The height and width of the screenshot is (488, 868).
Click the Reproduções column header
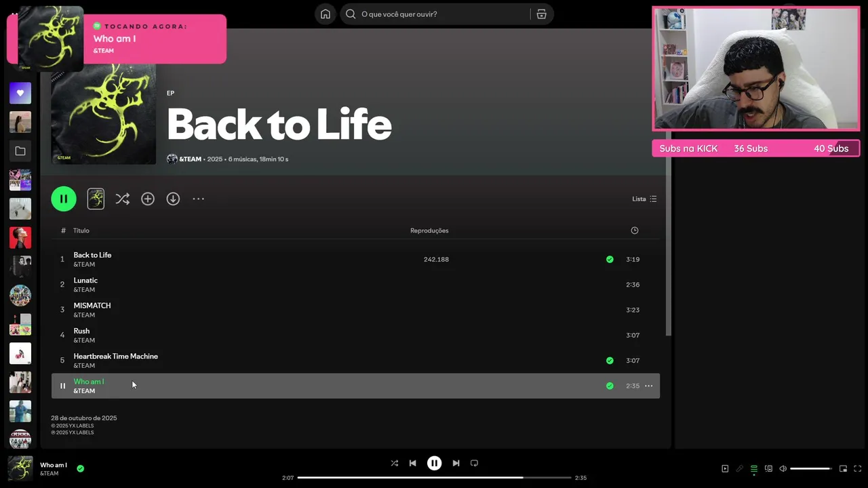(x=429, y=230)
